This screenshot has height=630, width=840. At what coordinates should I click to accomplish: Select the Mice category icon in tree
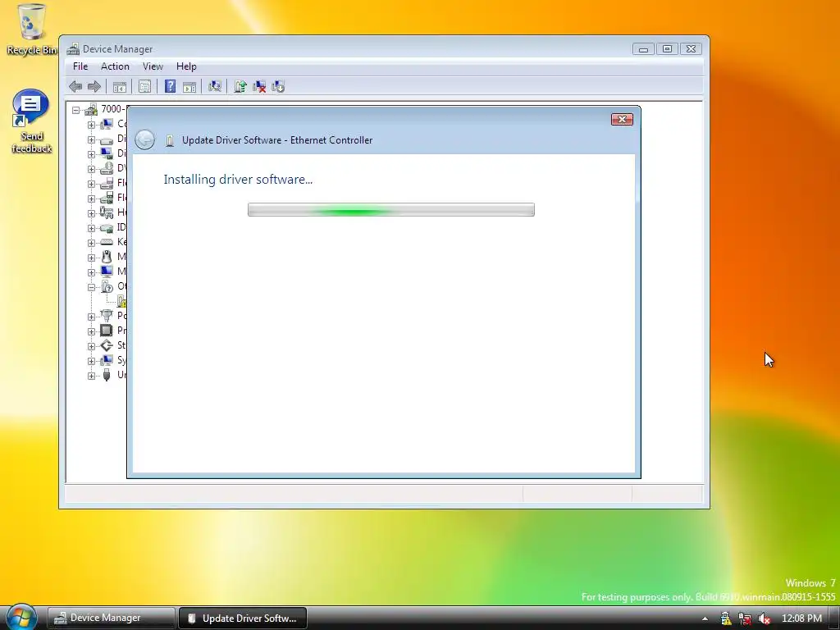pyautogui.click(x=107, y=257)
